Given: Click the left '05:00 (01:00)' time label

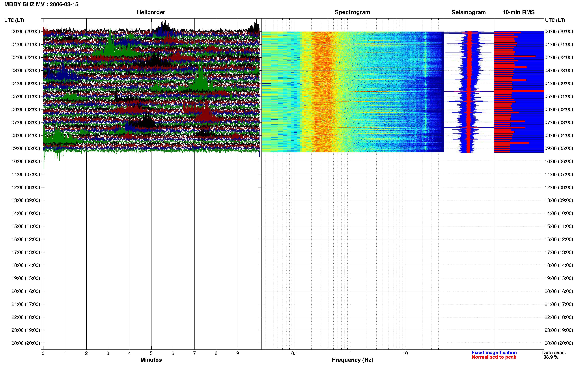Looking at the screenshot, I should pyautogui.click(x=26, y=96).
